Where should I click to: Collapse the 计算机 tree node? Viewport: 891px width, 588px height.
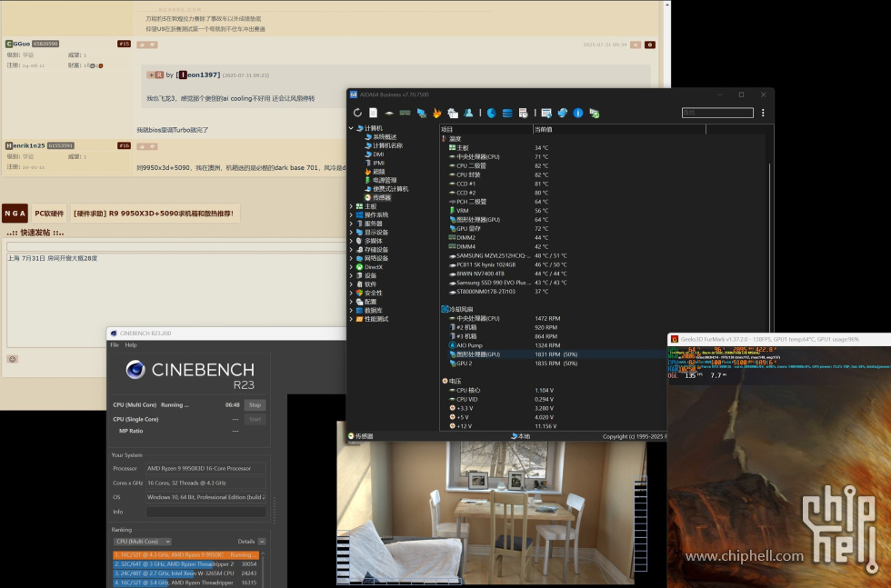351,128
